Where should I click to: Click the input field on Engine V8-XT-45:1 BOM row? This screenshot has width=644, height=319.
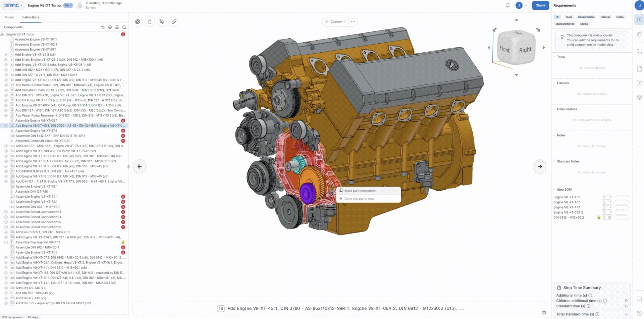[x=621, y=197]
